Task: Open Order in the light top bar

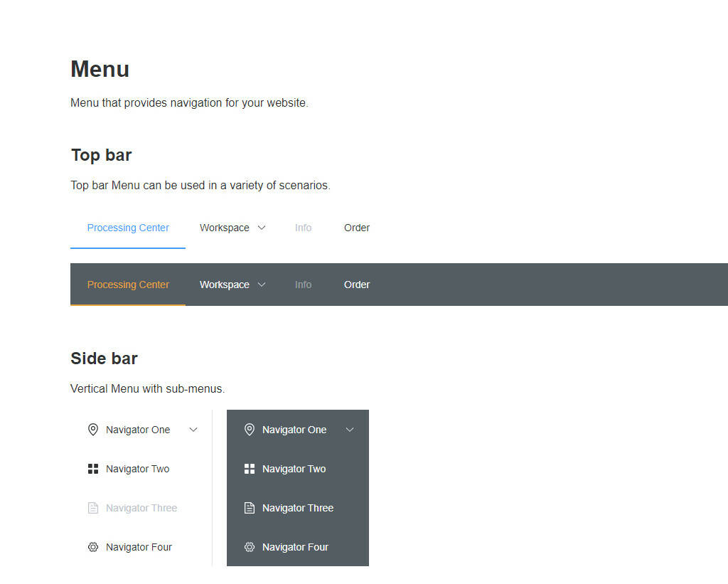Action: [357, 228]
